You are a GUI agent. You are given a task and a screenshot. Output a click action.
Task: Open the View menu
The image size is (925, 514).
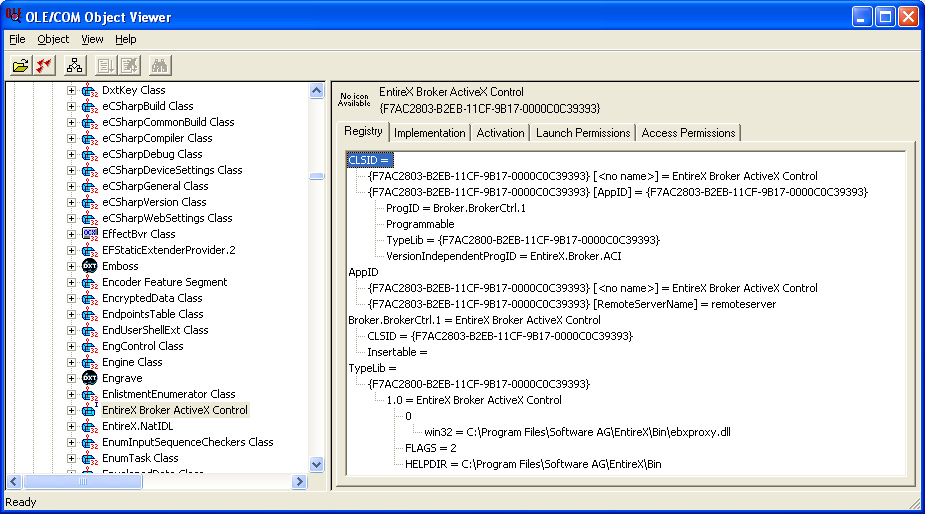(x=92, y=39)
